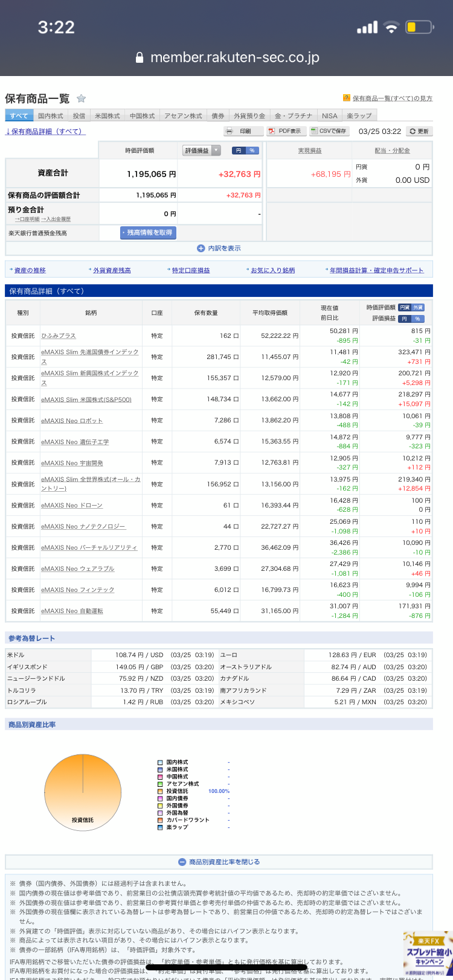
Task: Open the 入出金履歴 link
Action: [56, 220]
